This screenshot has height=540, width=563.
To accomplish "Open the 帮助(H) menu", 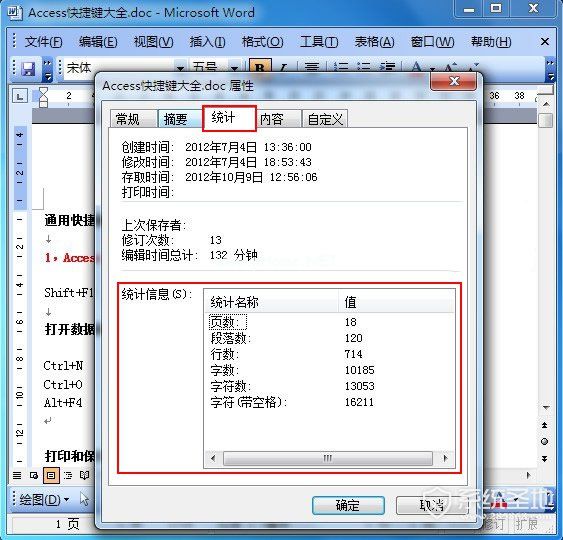I will 491,42.
